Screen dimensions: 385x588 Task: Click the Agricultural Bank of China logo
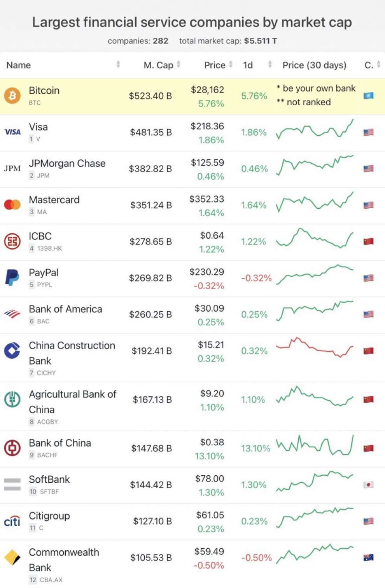point(12,399)
